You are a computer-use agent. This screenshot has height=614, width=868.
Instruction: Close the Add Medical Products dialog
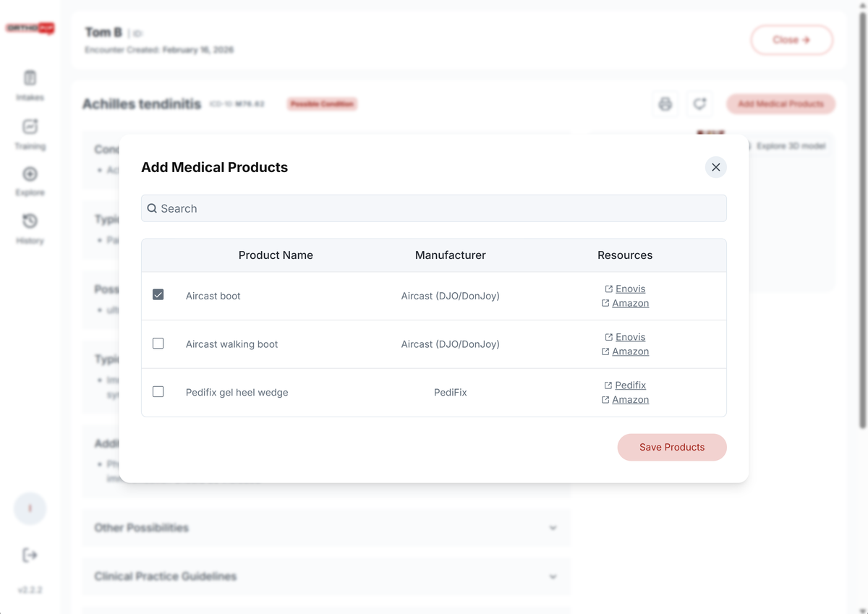coord(715,167)
